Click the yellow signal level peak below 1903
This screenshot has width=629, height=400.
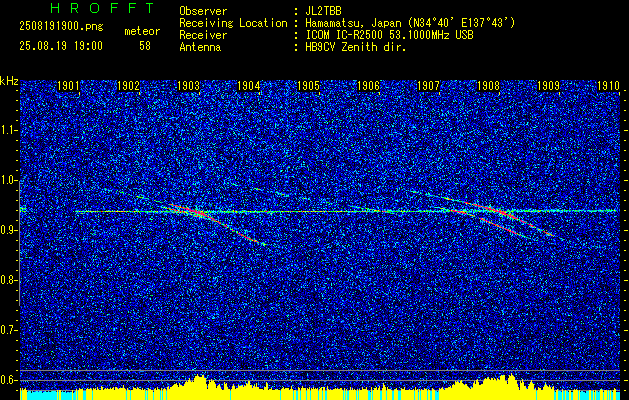tap(199, 381)
